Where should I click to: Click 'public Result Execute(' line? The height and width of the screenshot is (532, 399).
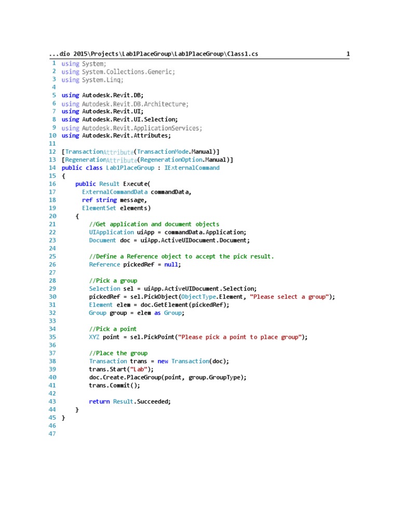[113, 184]
